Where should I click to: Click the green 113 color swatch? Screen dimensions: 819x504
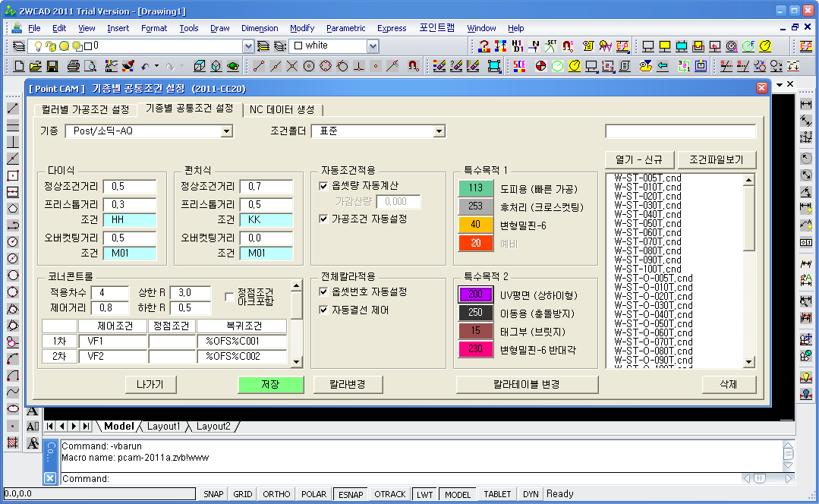point(476,188)
